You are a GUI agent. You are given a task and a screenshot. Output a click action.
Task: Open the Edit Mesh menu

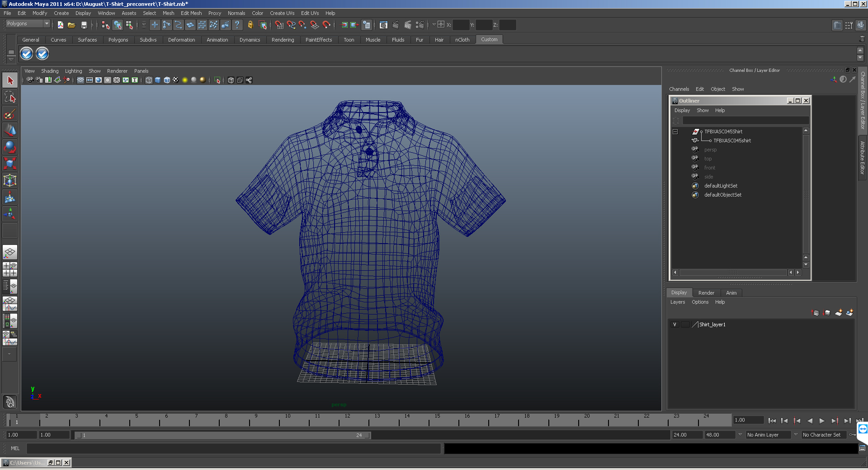pyautogui.click(x=191, y=13)
